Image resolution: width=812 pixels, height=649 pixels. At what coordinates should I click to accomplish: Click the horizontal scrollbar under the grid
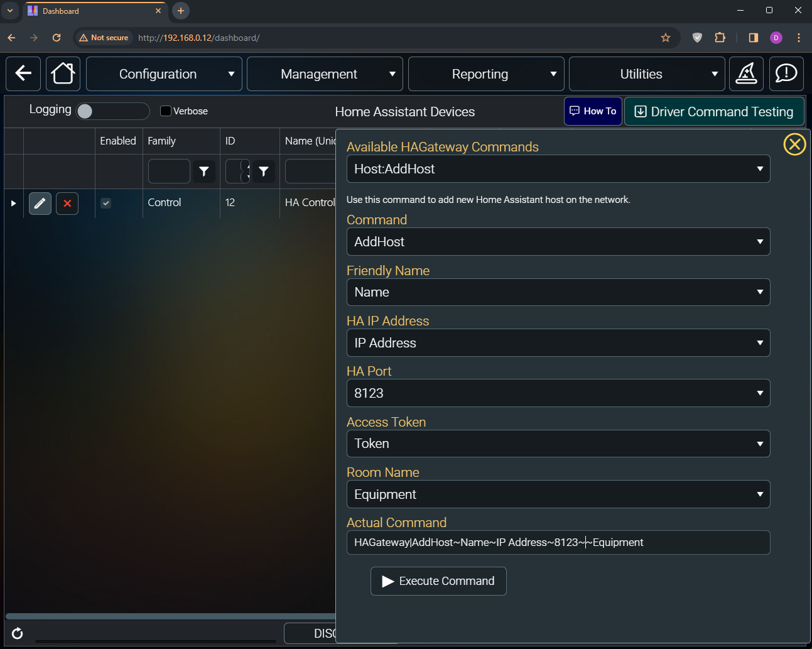click(170, 616)
